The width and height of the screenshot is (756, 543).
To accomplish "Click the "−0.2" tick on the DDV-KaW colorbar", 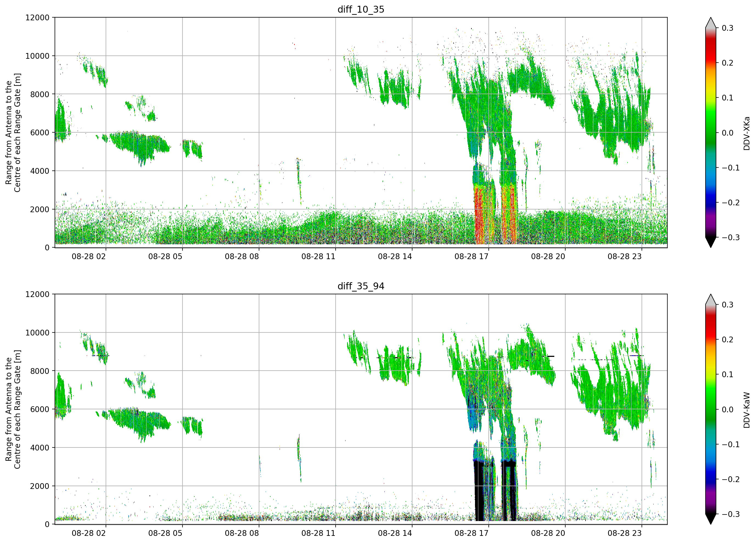I will (x=731, y=479).
